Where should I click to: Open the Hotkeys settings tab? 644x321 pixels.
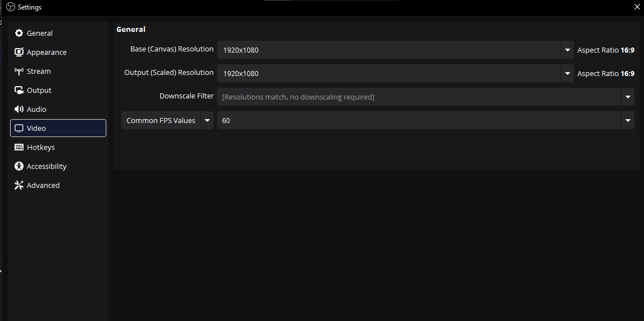tap(58, 147)
